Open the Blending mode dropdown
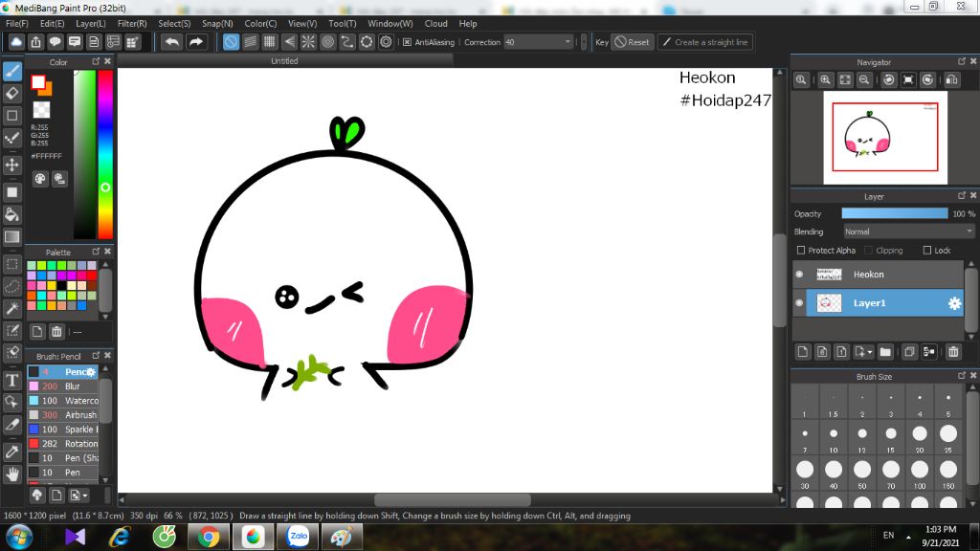This screenshot has height=551, width=980. 908,231
